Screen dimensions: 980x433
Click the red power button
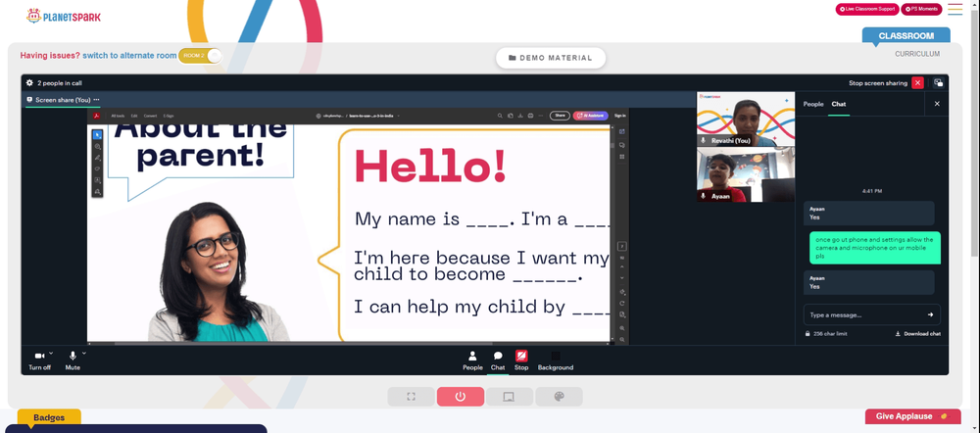[x=460, y=397]
